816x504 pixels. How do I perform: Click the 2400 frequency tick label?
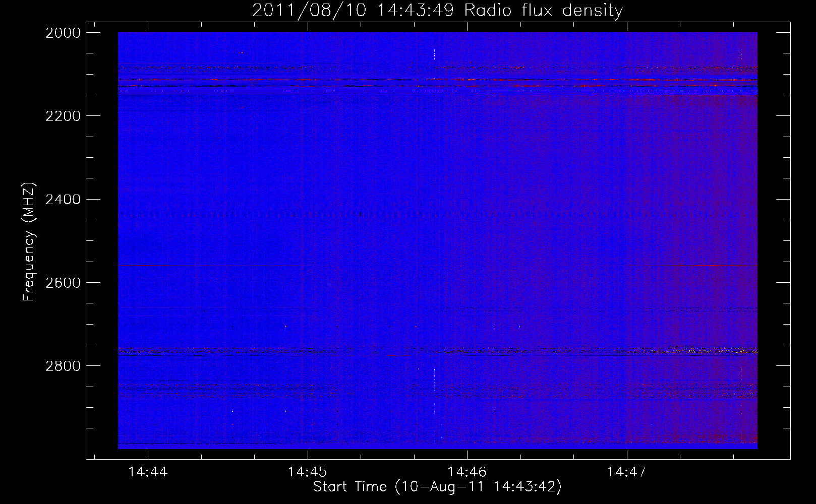coord(63,200)
